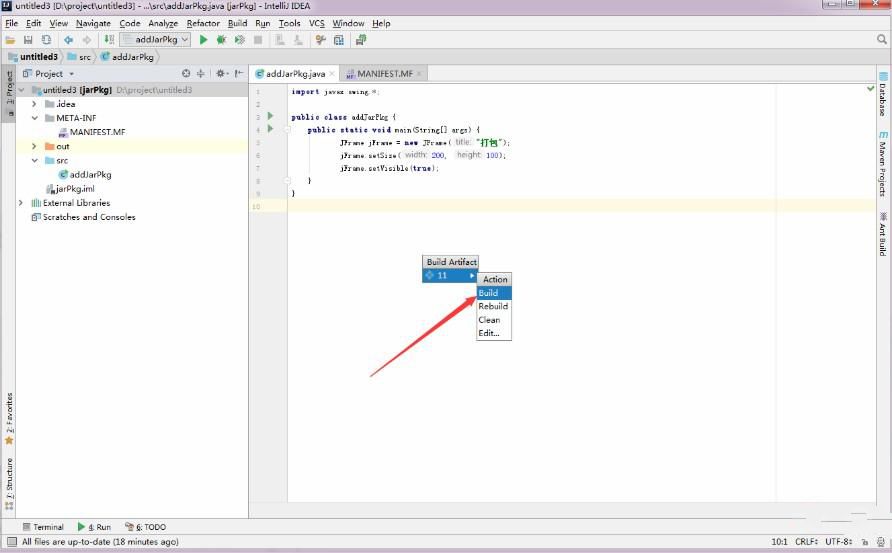The height and width of the screenshot is (553, 892).
Task: Start debugging with the bug icon
Action: pos(221,40)
